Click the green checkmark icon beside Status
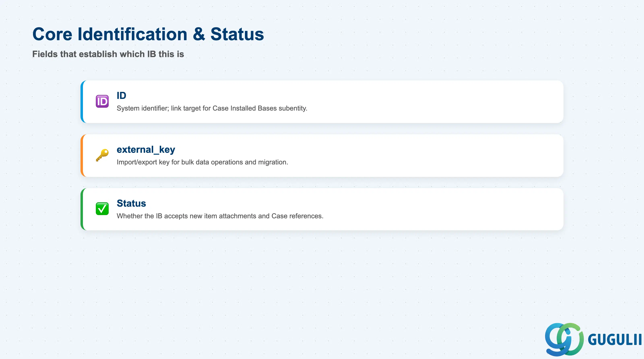644x359 pixels. point(102,209)
